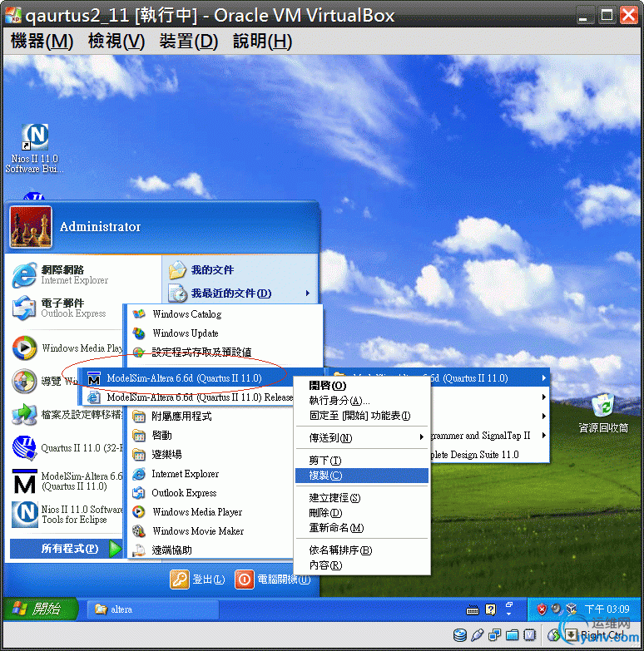Click VirtualBox network adapter status icon
644x651 pixels.
(x=494, y=635)
